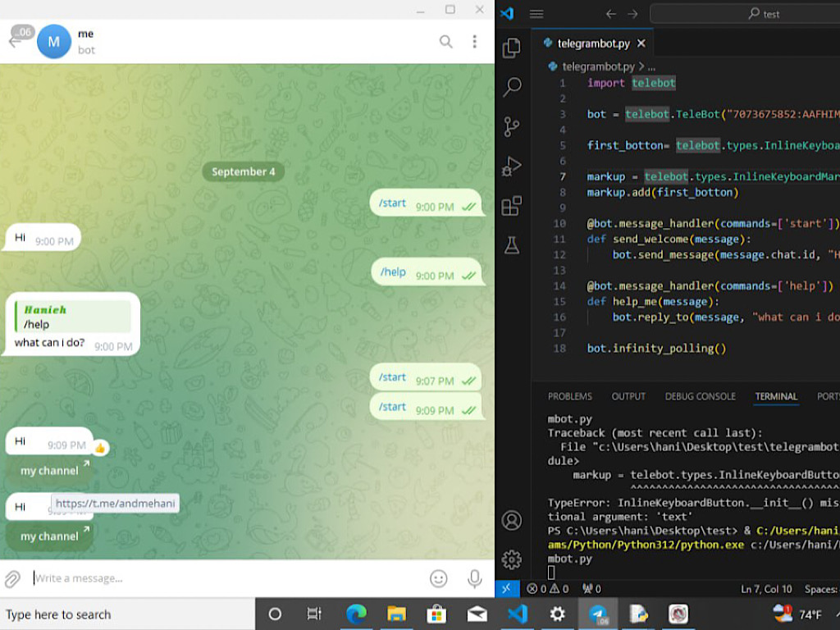This screenshot has height=630, width=840.
Task: Open the bot's profile via the M avatar
Action: coord(53,41)
